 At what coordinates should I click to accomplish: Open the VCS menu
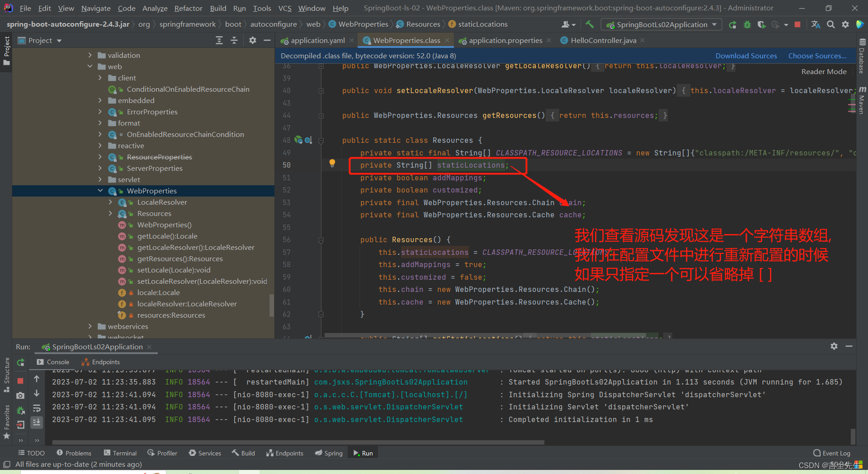point(285,8)
